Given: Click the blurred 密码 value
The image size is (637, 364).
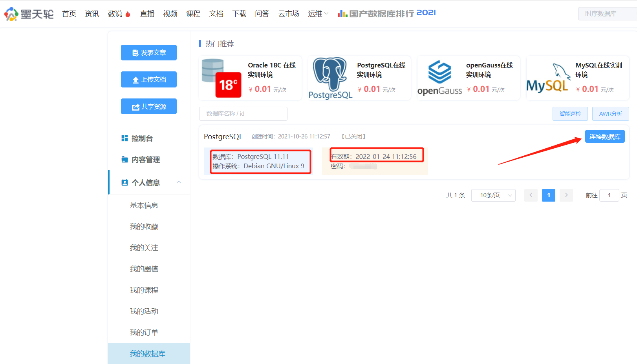Looking at the screenshot, I should coord(363,166).
